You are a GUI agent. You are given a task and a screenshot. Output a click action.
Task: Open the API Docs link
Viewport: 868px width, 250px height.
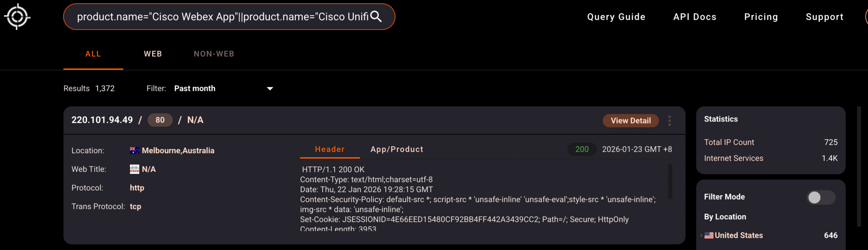pyautogui.click(x=695, y=17)
